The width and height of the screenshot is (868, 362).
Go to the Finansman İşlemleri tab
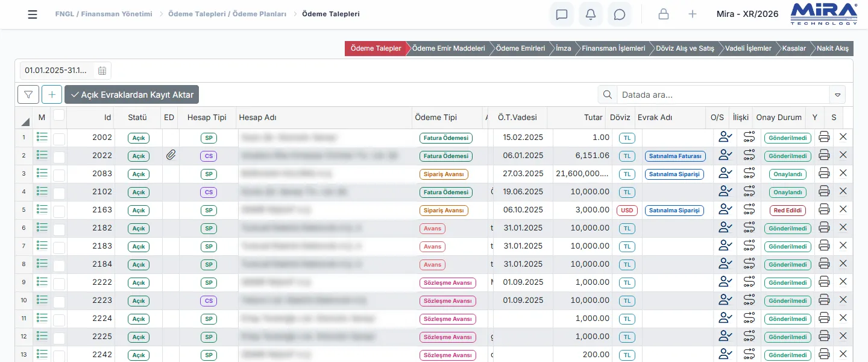[614, 48]
